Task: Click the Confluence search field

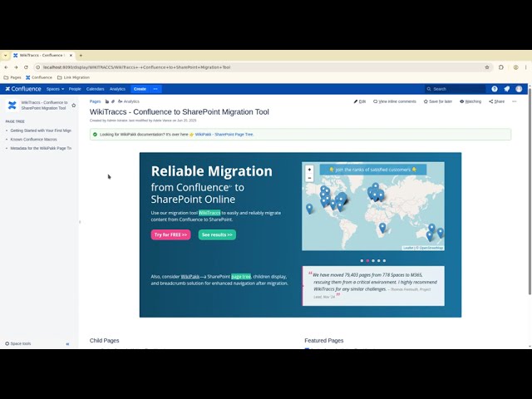Action: pyautogui.click(x=455, y=89)
